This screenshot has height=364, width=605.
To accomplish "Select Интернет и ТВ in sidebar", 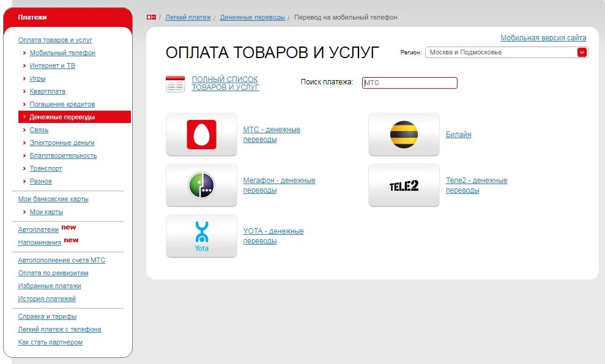I will [x=53, y=65].
